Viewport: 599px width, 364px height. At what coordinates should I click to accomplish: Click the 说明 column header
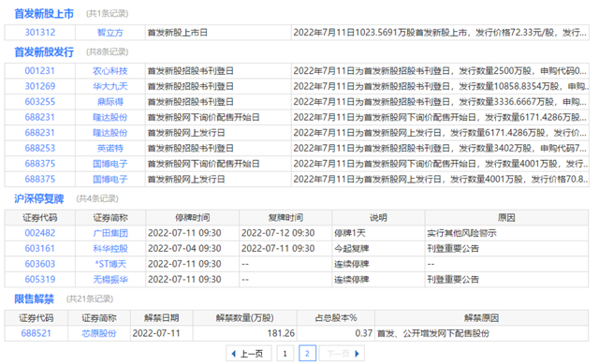pyautogui.click(x=378, y=218)
